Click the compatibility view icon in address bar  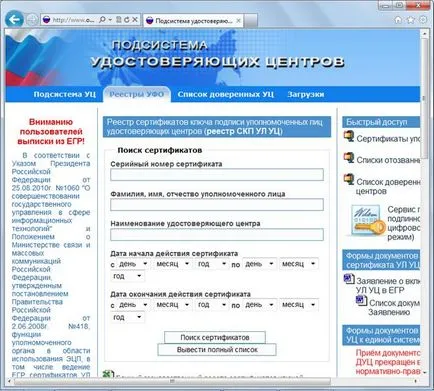[x=118, y=20]
